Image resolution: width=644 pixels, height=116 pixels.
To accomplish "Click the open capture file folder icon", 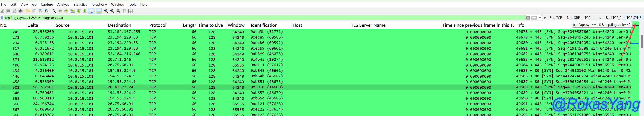I will click(x=28, y=11).
